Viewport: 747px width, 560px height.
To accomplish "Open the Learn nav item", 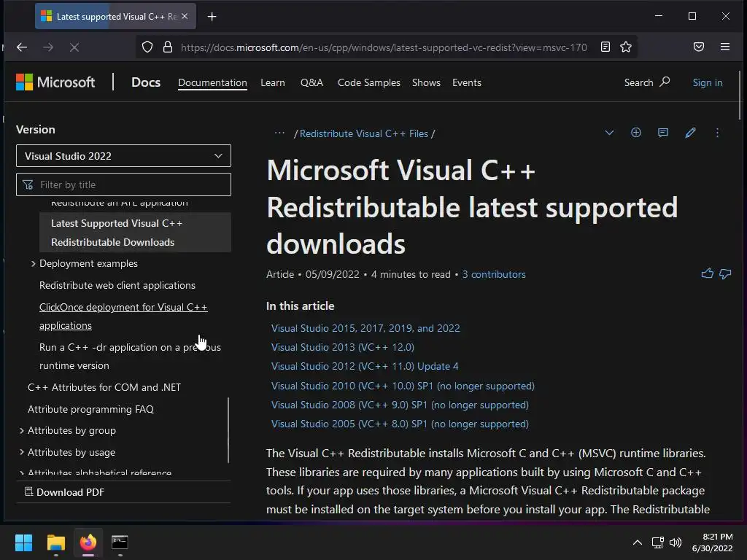I will (273, 82).
